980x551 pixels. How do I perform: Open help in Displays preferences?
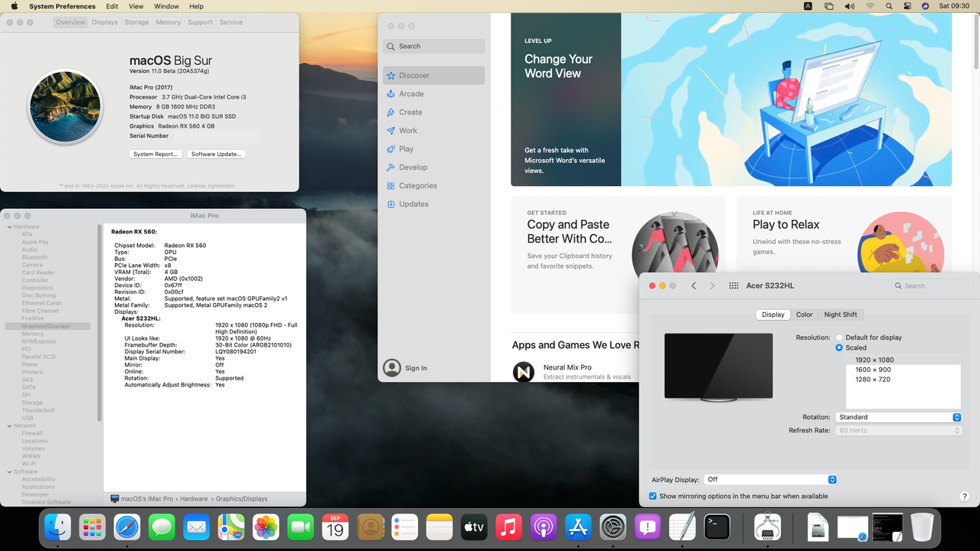tap(965, 496)
